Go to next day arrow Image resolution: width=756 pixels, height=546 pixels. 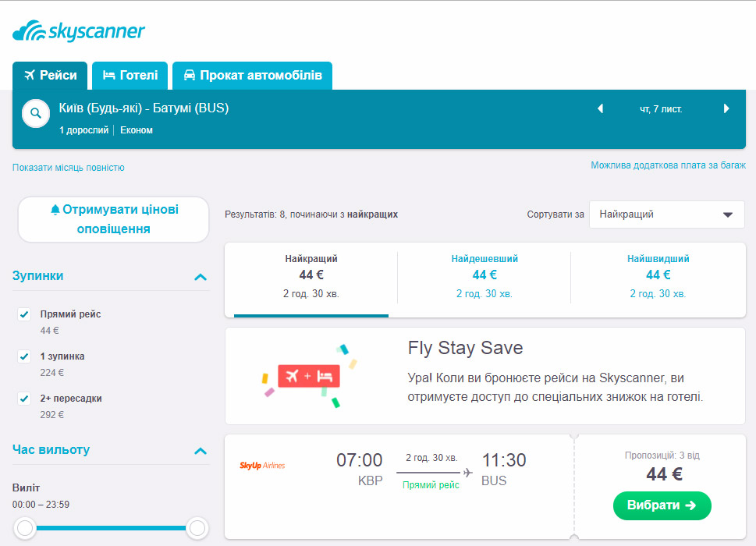click(726, 109)
